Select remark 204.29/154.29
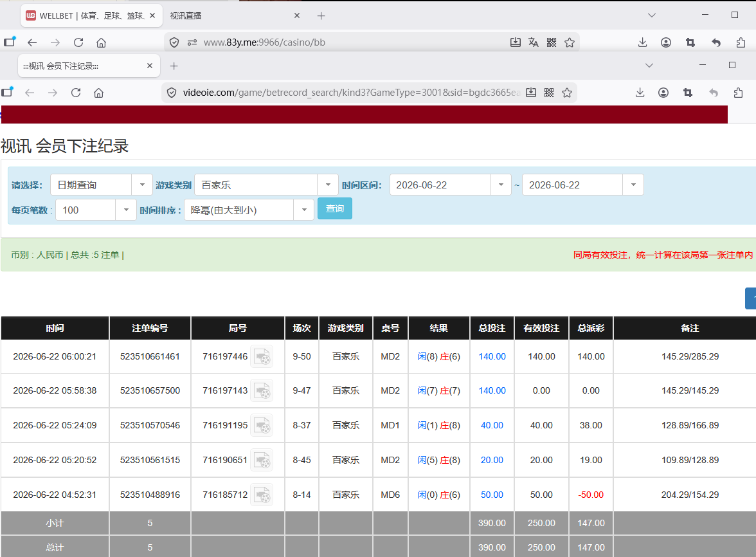Viewport: 756px width, 557px height. pyautogui.click(x=690, y=495)
